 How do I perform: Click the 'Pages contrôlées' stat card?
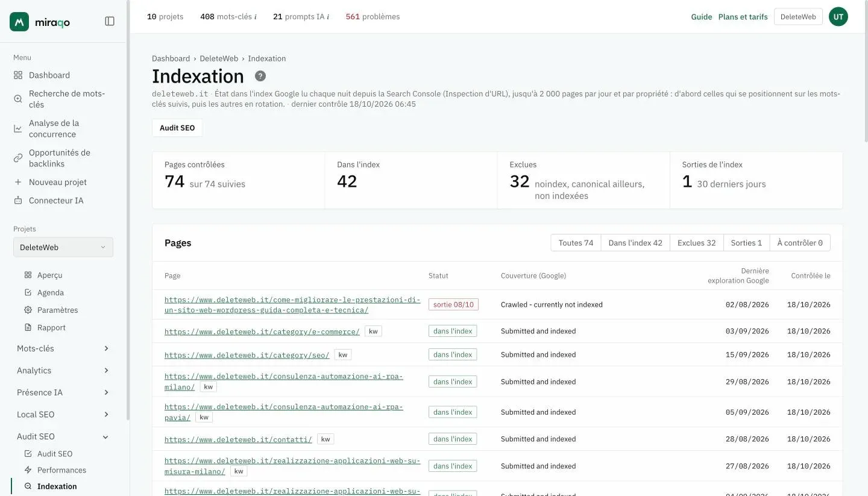(x=239, y=180)
